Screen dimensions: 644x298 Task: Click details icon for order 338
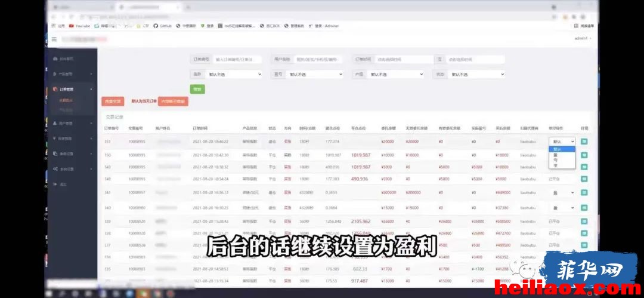click(x=584, y=233)
